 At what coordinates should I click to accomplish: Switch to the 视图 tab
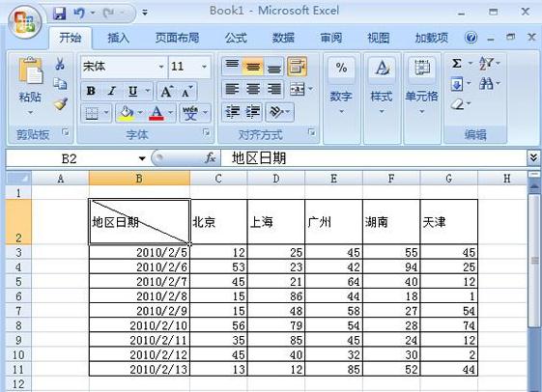[378, 38]
